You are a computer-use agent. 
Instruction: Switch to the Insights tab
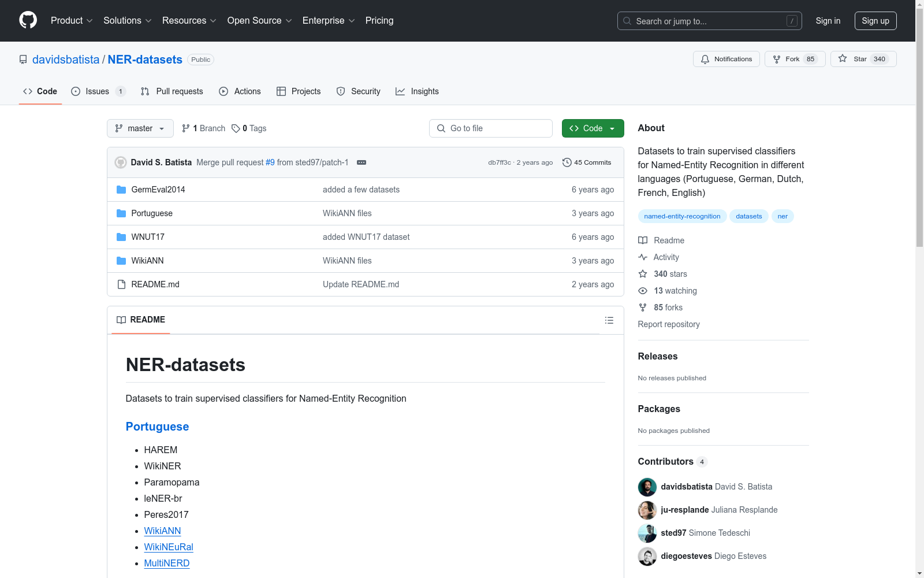click(x=417, y=91)
